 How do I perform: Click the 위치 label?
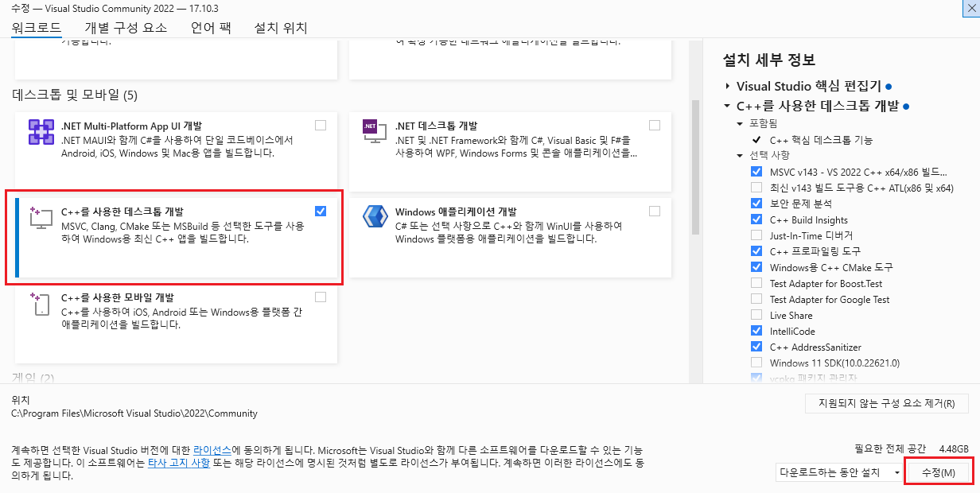pyautogui.click(x=21, y=401)
